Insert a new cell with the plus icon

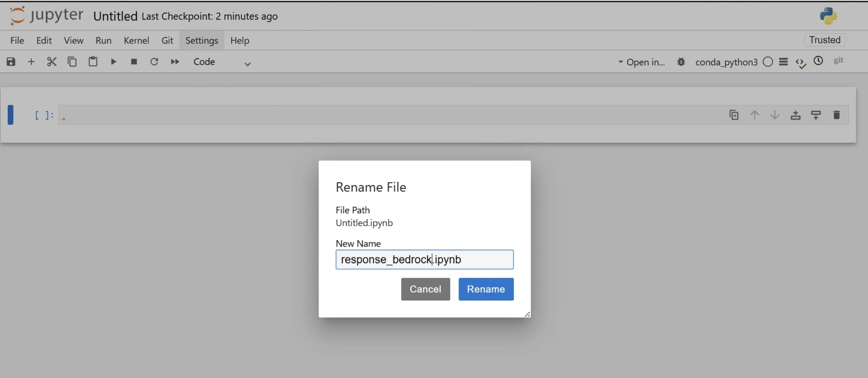point(31,61)
